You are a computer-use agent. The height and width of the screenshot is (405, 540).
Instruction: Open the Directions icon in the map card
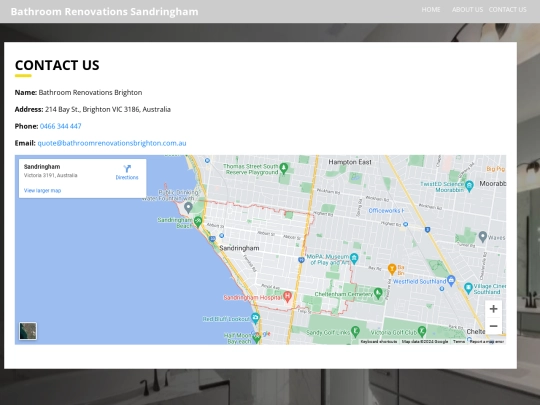pos(127,168)
